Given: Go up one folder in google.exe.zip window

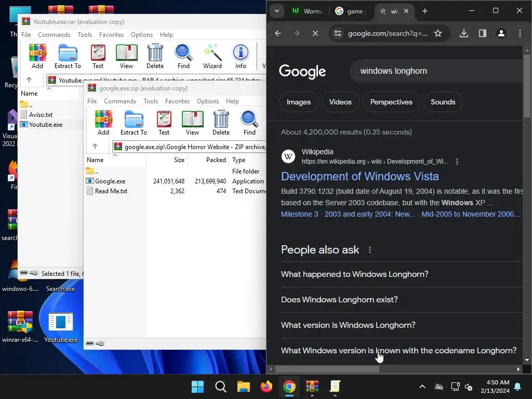Looking at the screenshot, I should click(x=95, y=146).
